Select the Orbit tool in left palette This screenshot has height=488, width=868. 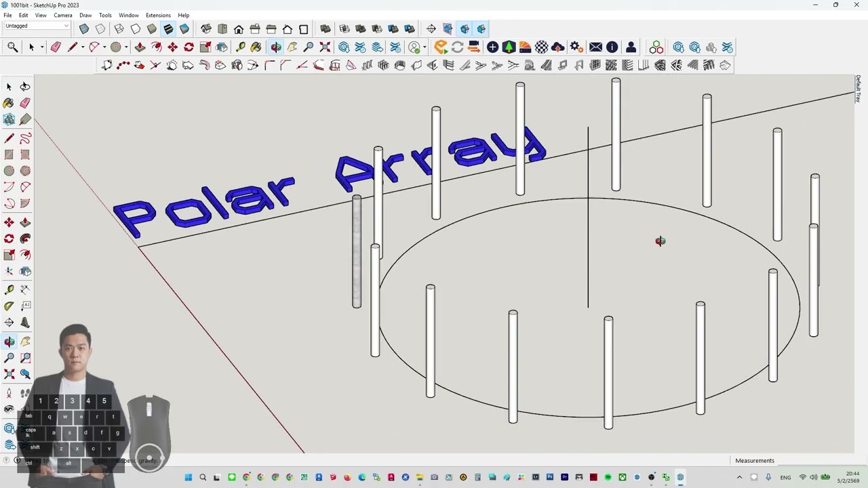[x=9, y=341]
